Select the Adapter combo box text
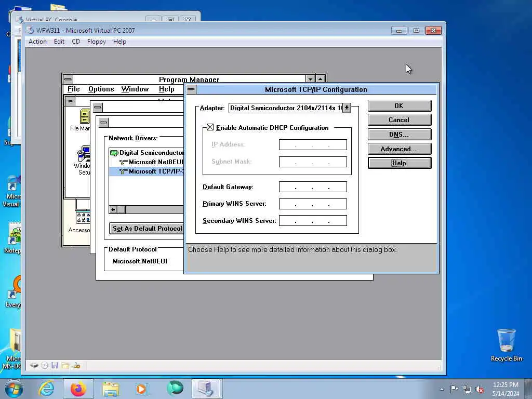532x399 pixels. [x=286, y=108]
